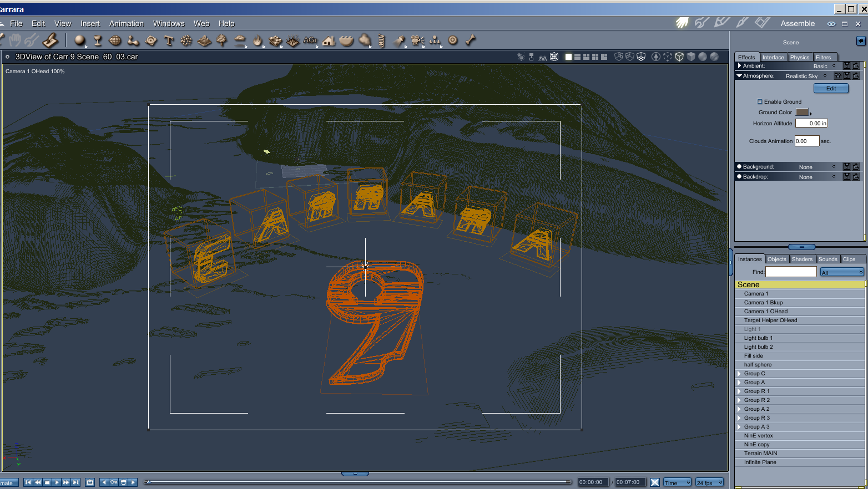Open the Model room wrench icon
Image resolution: width=868 pixels, height=489 pixels.
point(702,23)
